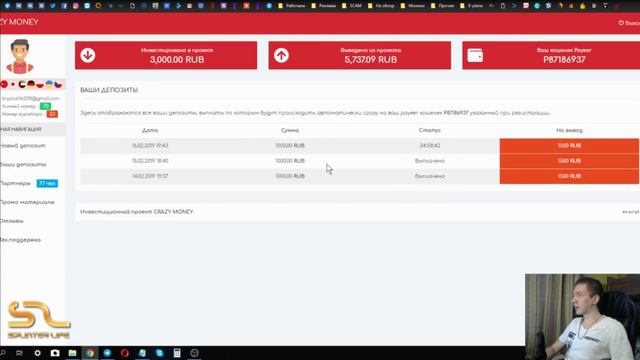This screenshot has width=640, height=360.
Task: Click 1500 RUB button for 16.02.2019 deposit
Action: click(x=569, y=146)
